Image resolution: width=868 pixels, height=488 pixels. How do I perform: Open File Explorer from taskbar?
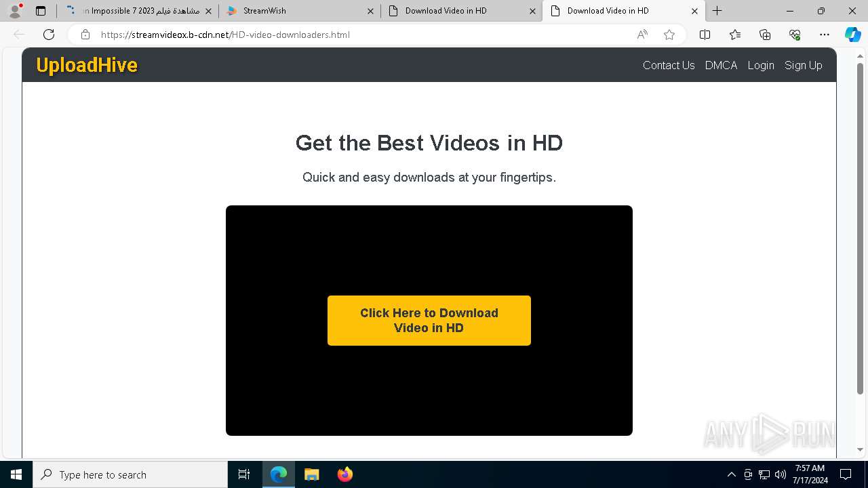(x=312, y=474)
